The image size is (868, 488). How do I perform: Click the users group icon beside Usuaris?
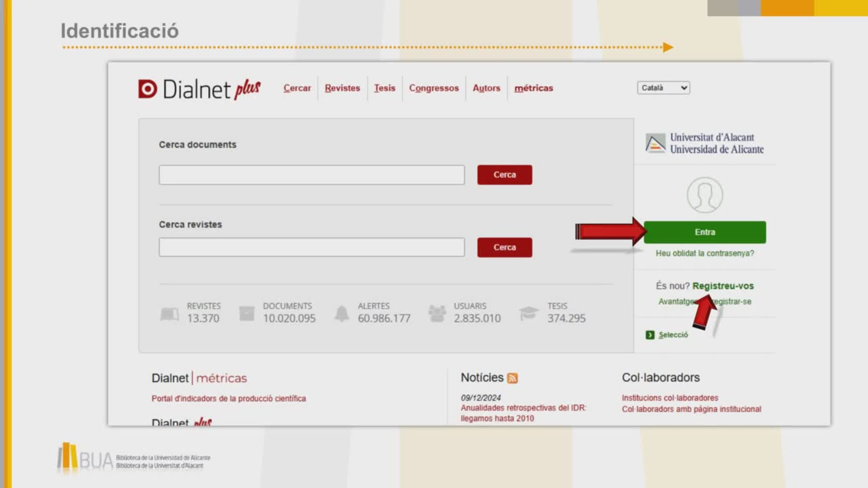pyautogui.click(x=437, y=313)
